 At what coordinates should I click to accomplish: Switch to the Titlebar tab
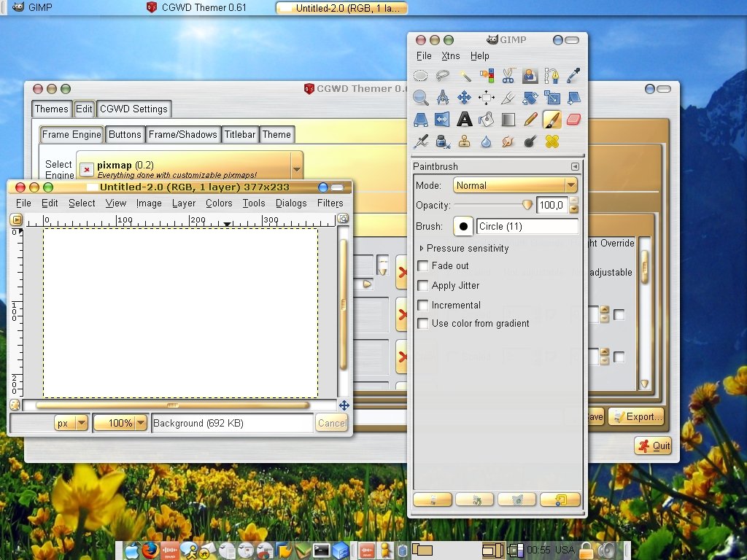pos(240,135)
